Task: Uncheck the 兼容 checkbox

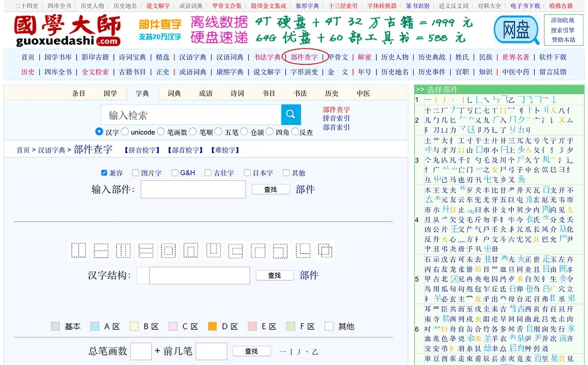Action: pyautogui.click(x=105, y=173)
